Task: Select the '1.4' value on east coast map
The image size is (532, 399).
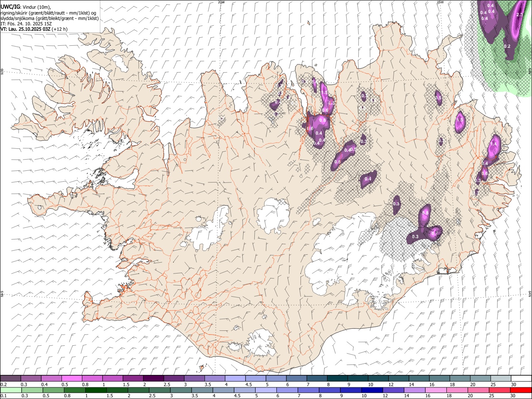Action: tap(494, 144)
